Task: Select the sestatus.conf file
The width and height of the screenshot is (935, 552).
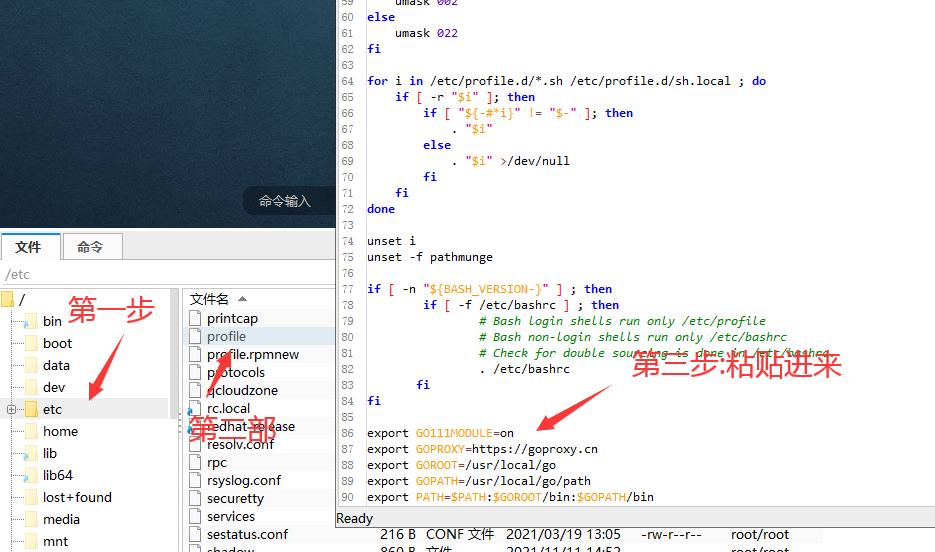Action: (x=247, y=534)
